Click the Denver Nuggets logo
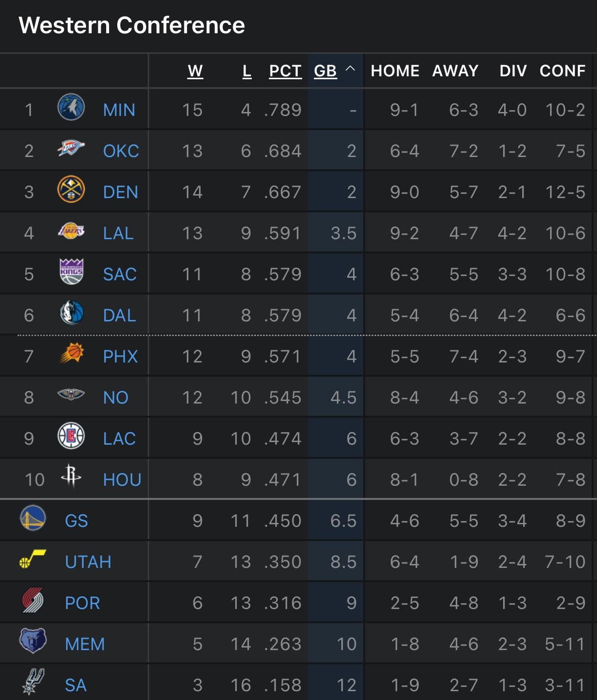Screen dimensions: 597x700 click(x=71, y=190)
